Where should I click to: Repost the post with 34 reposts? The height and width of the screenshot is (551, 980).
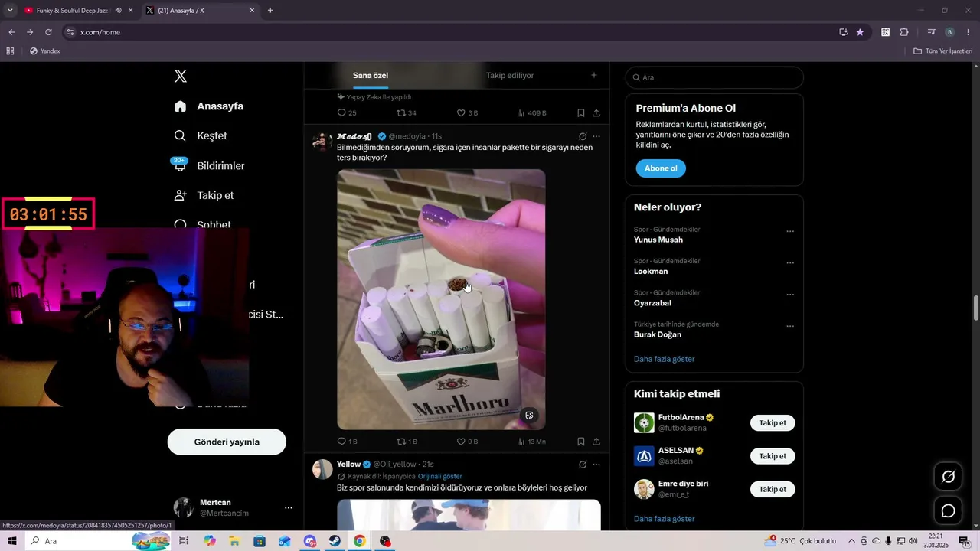coord(407,112)
